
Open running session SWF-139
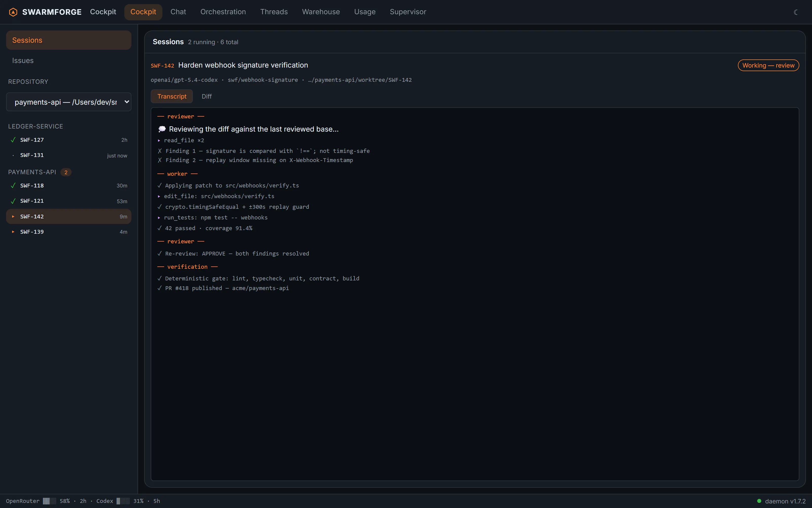[69, 232]
